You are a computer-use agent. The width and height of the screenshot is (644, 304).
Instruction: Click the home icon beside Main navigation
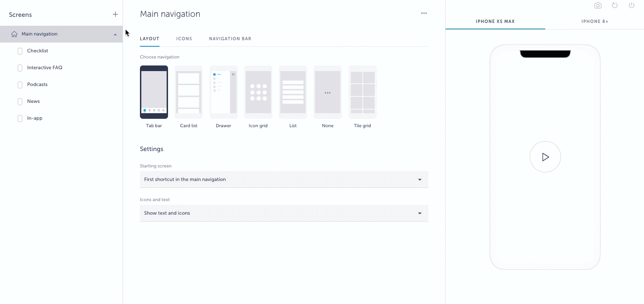click(x=14, y=34)
